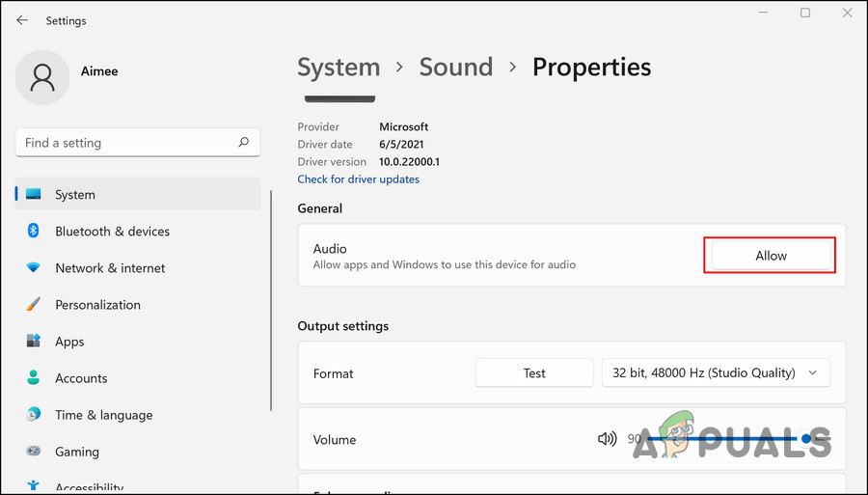
Task: Focus the Find a setting search box
Action: click(x=125, y=143)
